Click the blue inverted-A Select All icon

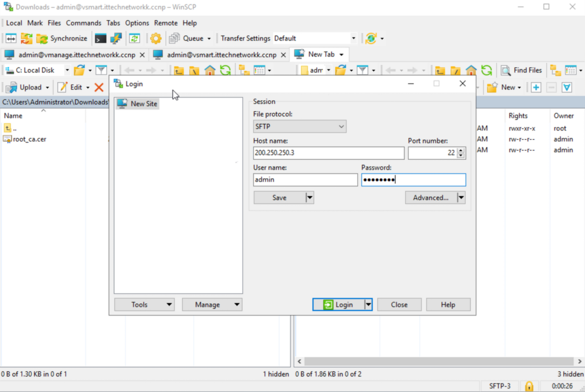tap(567, 88)
